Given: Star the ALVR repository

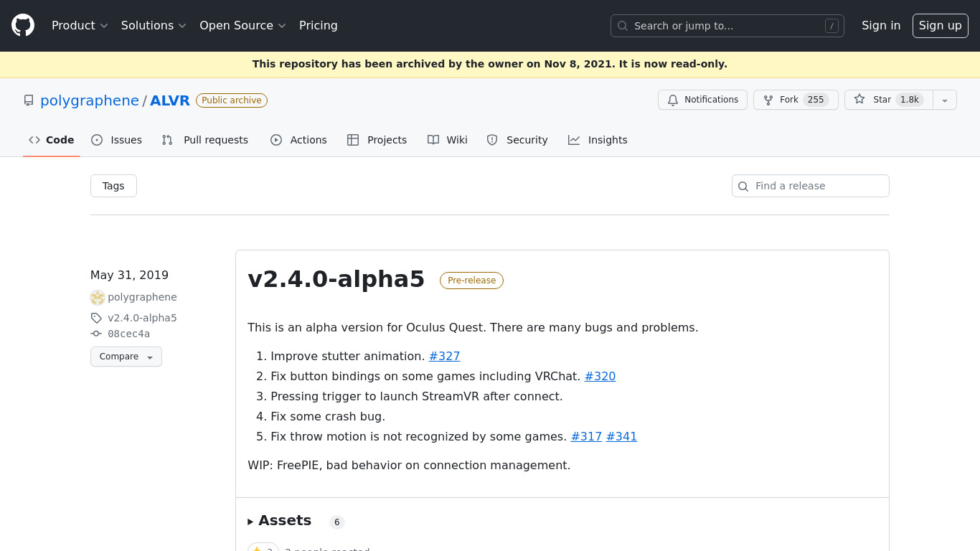Looking at the screenshot, I should coord(888,100).
